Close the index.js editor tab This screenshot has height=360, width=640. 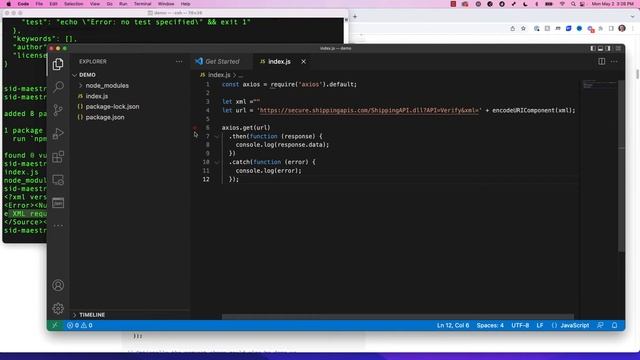(x=303, y=61)
